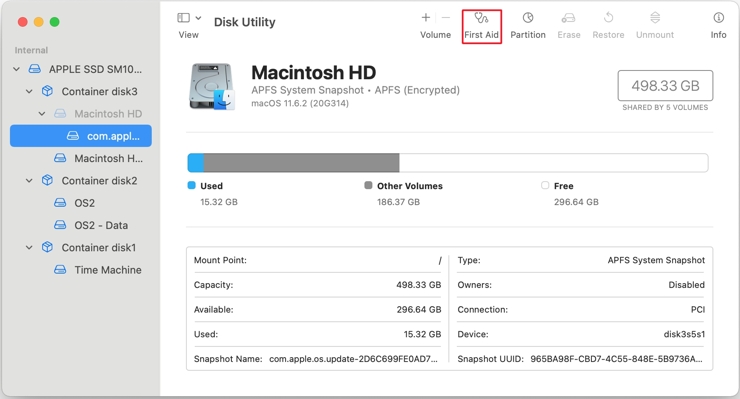Viewport: 740px width, 399px height.
Task: Click the disk3s5s1 device value
Action: (684, 334)
